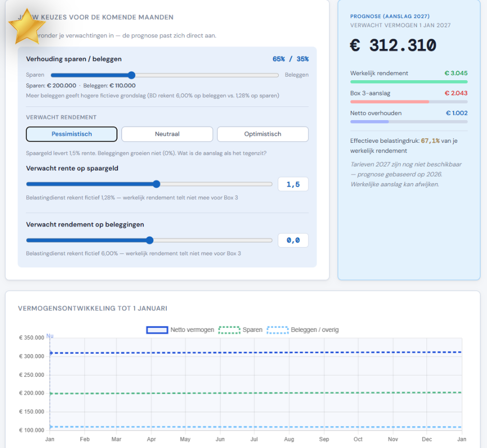The height and width of the screenshot is (448, 487).
Task: Select the Pessimistisch scenario
Action: point(72,134)
